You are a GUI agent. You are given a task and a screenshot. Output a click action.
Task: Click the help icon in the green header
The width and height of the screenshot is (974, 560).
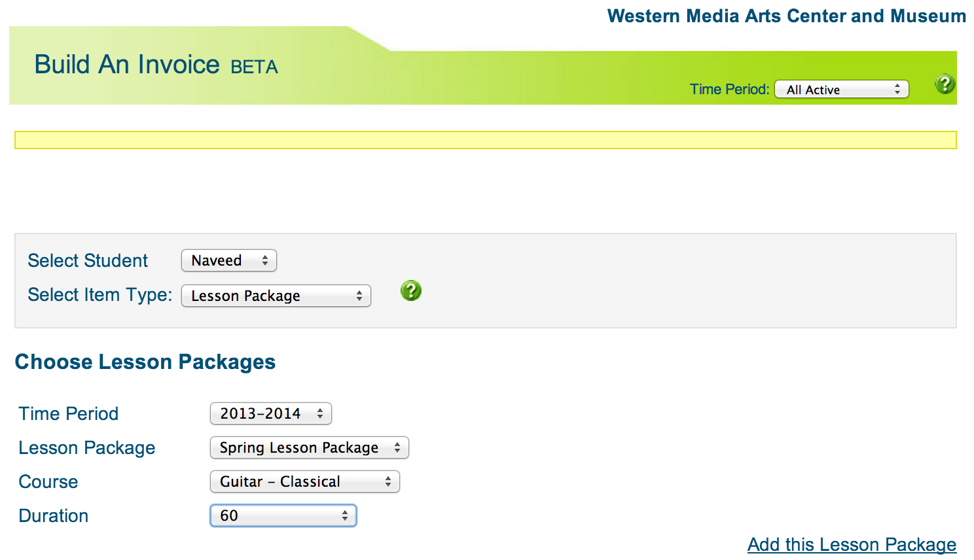(945, 84)
